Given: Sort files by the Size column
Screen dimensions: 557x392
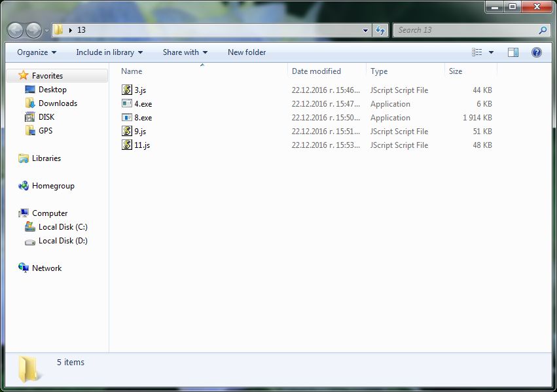Looking at the screenshot, I should [x=456, y=71].
